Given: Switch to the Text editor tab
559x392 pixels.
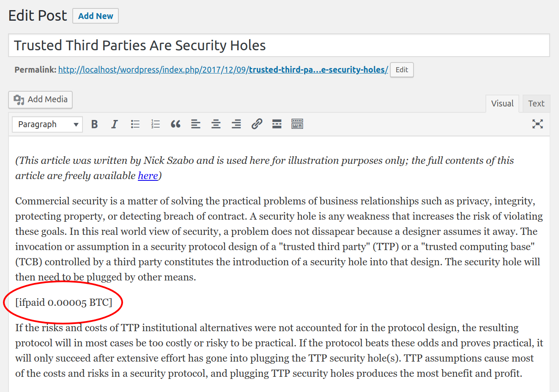Looking at the screenshot, I should [536, 103].
